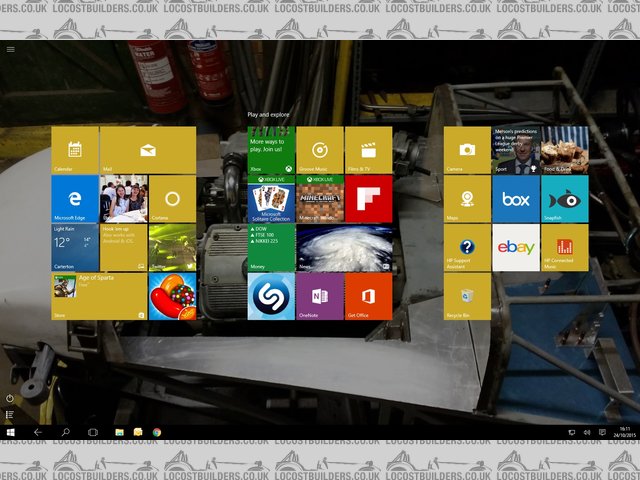Open the Calendar tile
Image resolution: width=640 pixels, height=480 pixels.
[x=75, y=150]
